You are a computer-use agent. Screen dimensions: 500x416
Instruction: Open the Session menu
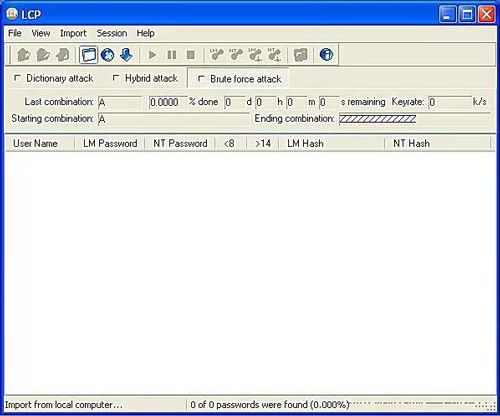(112, 33)
